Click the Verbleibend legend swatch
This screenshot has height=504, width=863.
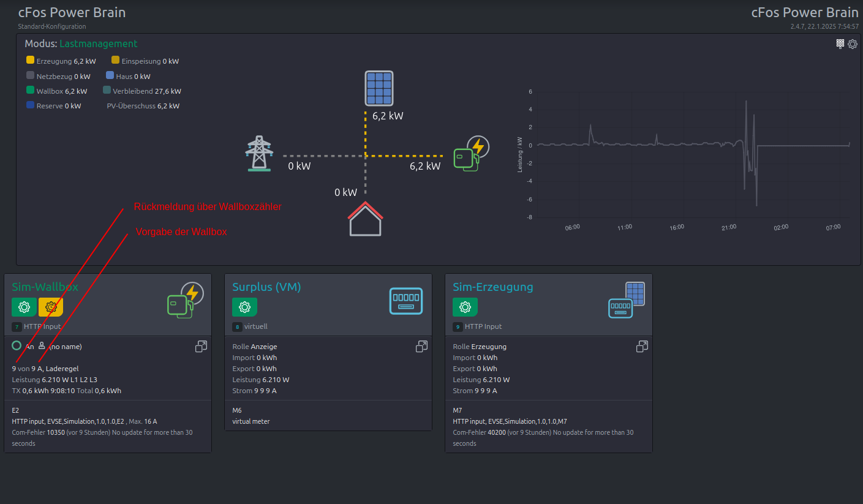click(107, 90)
